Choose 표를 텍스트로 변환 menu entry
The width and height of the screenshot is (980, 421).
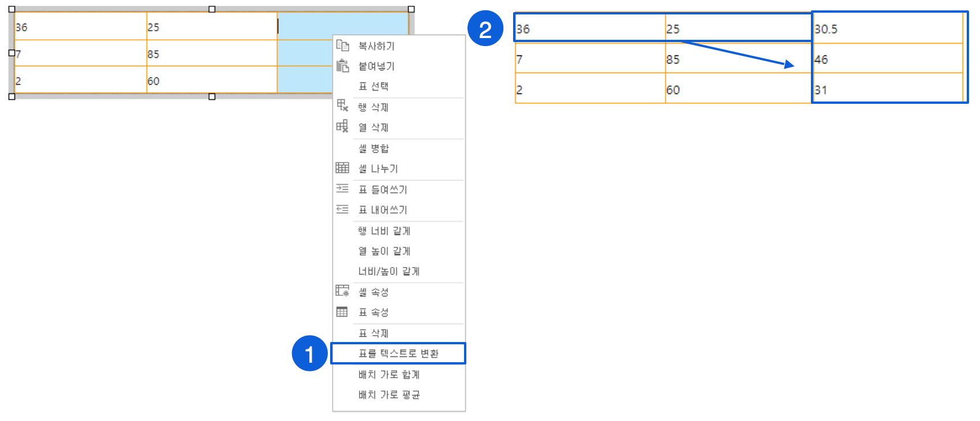click(398, 354)
